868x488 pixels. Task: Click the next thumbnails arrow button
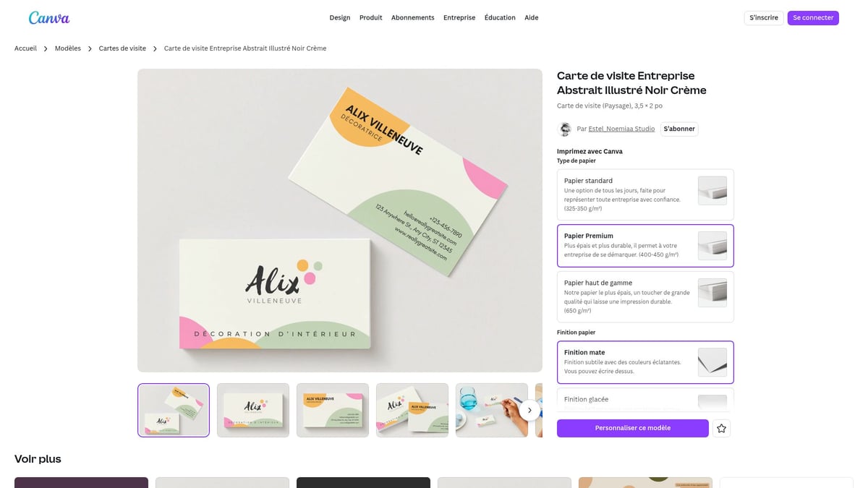coord(529,410)
